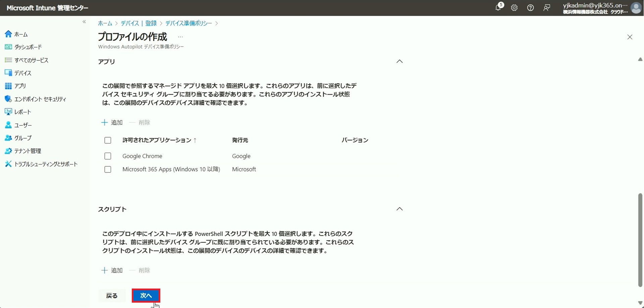Open トラブルシューティングとサポート in the sidebar
The image size is (644, 308).
[x=46, y=164]
